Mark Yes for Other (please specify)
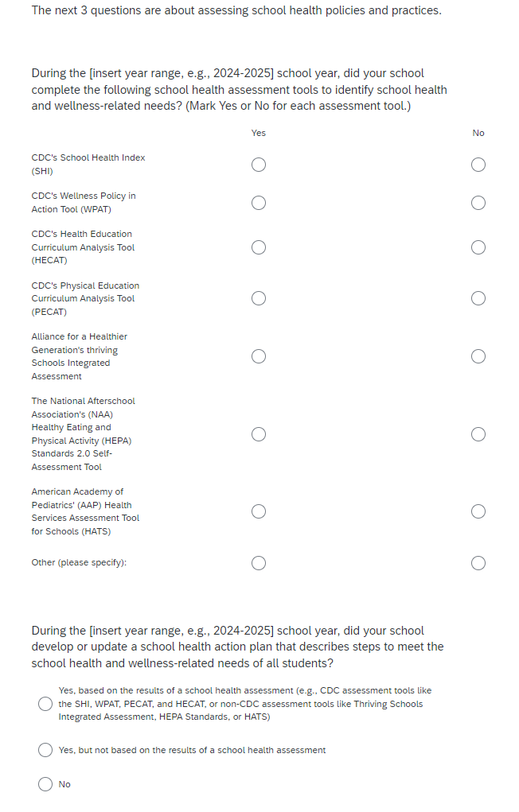Screen dimensions: 519x812 [259, 563]
